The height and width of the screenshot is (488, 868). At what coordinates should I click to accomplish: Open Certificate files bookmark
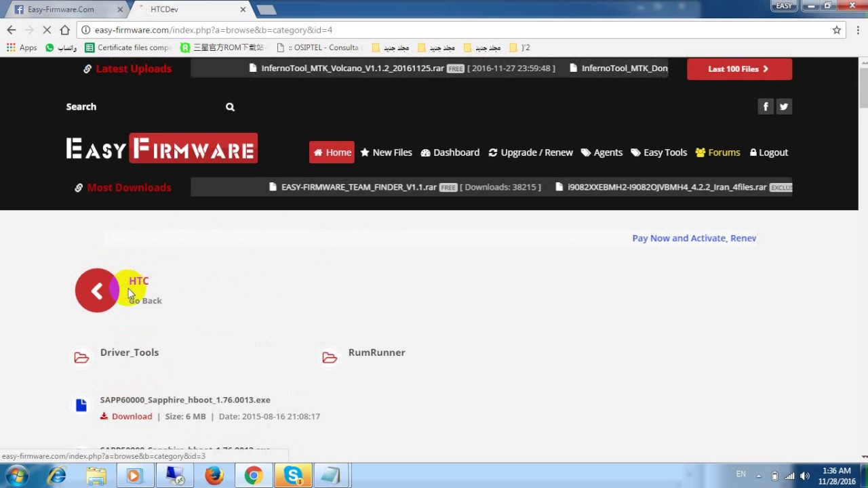click(x=129, y=47)
